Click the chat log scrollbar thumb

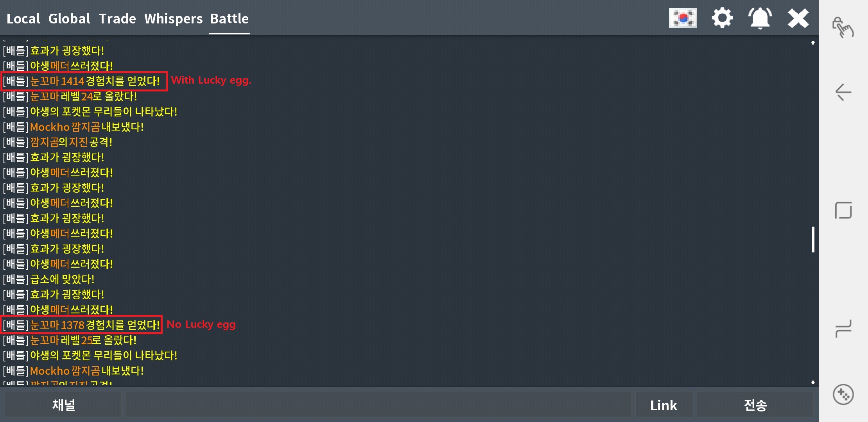click(813, 239)
